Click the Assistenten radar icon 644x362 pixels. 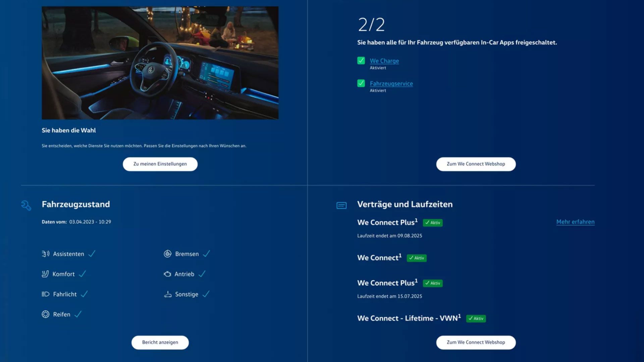pyautogui.click(x=46, y=254)
